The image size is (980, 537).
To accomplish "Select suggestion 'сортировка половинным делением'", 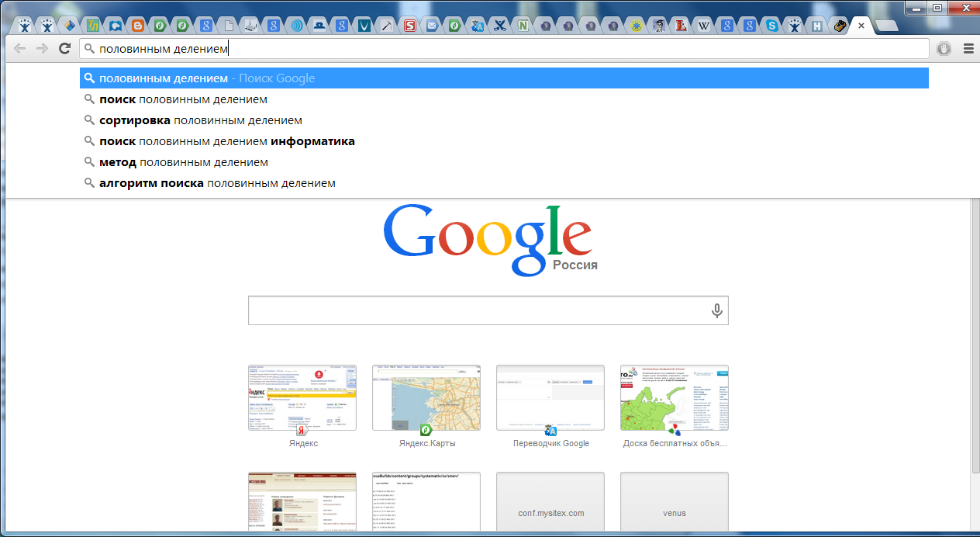I will 504,120.
